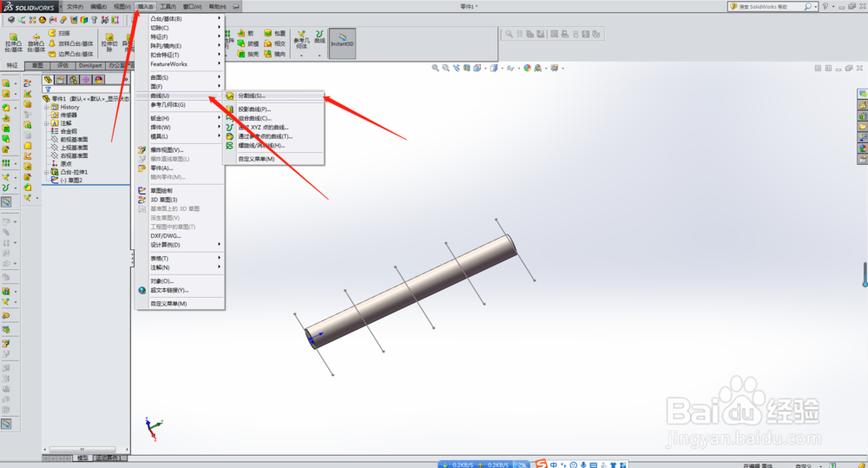This screenshot has width=868, height=468.
Task: Click the Revolved Boss/Base (旋转凸台/基体) tool
Action: click(x=36, y=43)
